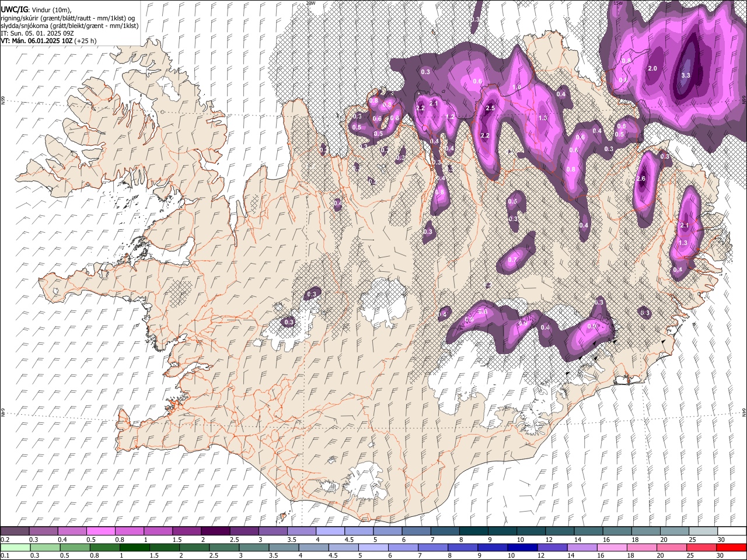Screen dimensions: 747x560
Task: Click the '2.5' snowfall value label
Action: click(490, 108)
